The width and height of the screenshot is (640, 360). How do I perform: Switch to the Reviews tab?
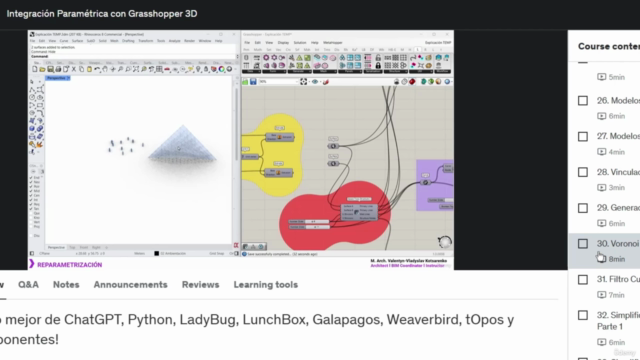tap(200, 284)
